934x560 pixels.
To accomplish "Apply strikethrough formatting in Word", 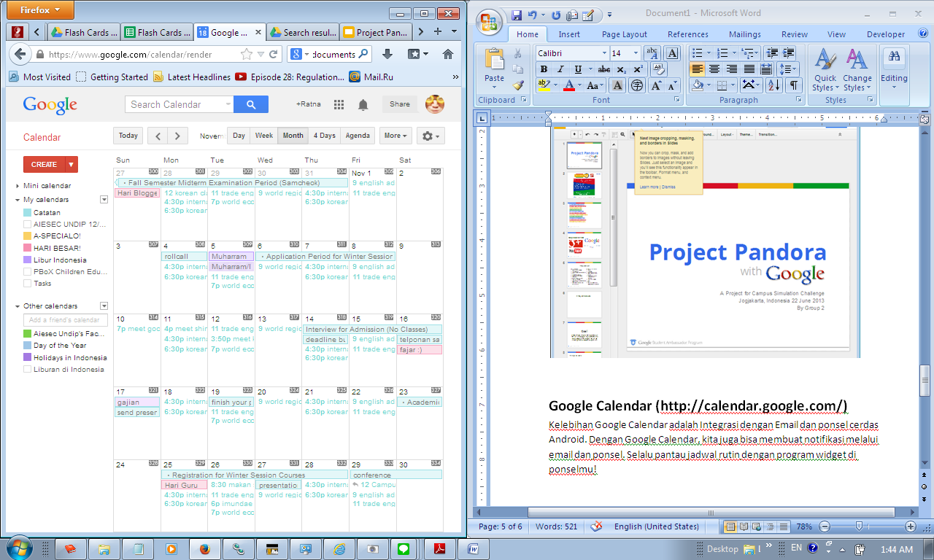I will (x=603, y=69).
